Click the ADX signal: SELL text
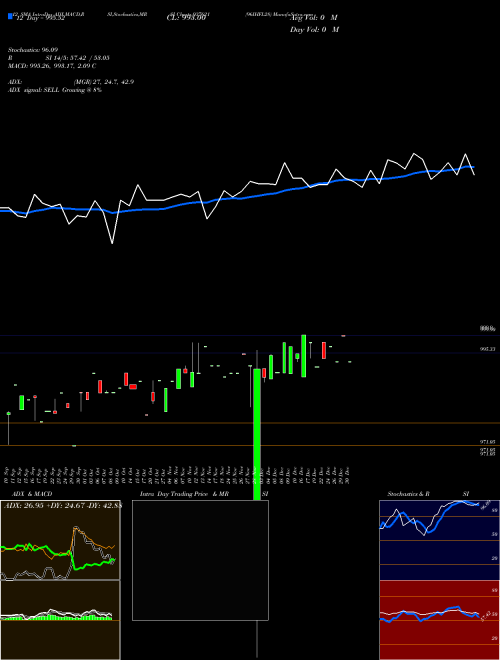This screenshot has width=500, height=660. pyautogui.click(x=55, y=90)
